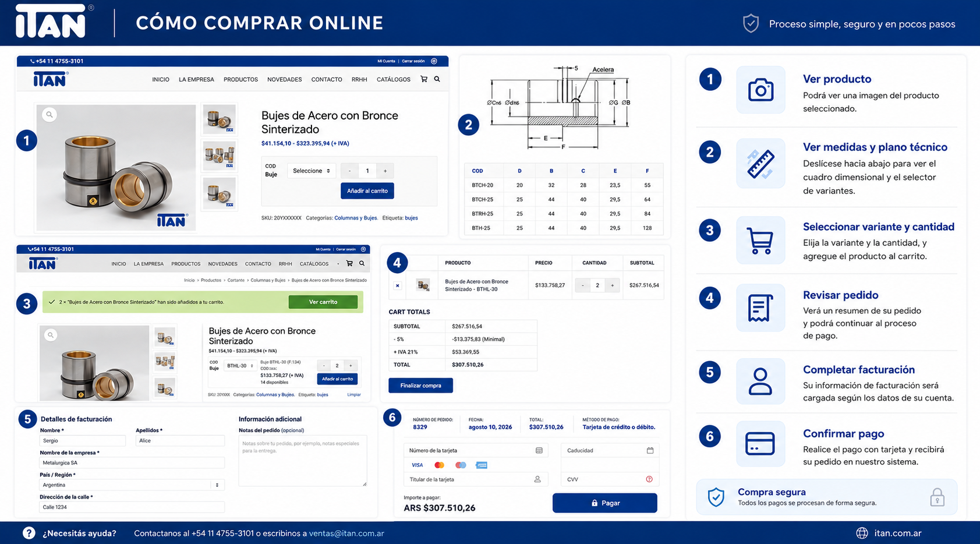Click the person icon beside Completar facturación

pyautogui.click(x=760, y=382)
